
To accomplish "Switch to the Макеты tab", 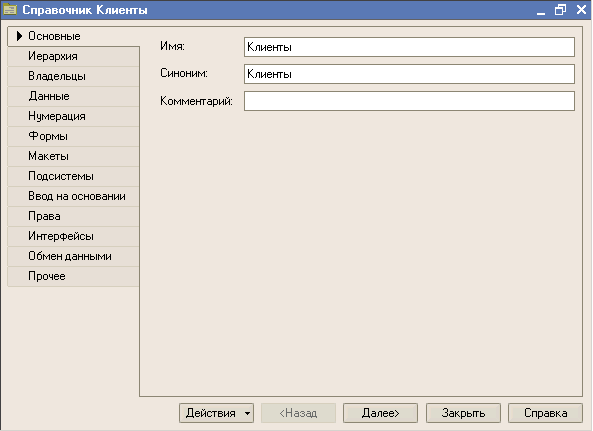I will [73, 157].
